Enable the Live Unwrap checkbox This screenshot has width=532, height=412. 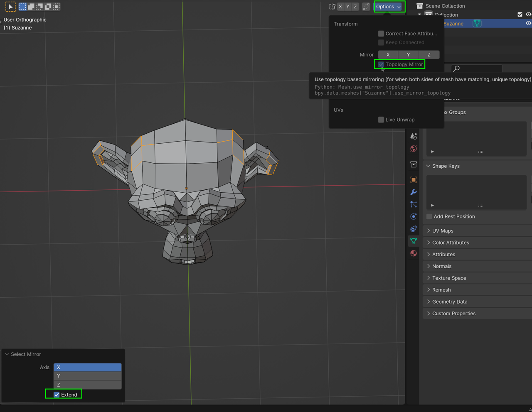pyautogui.click(x=381, y=120)
